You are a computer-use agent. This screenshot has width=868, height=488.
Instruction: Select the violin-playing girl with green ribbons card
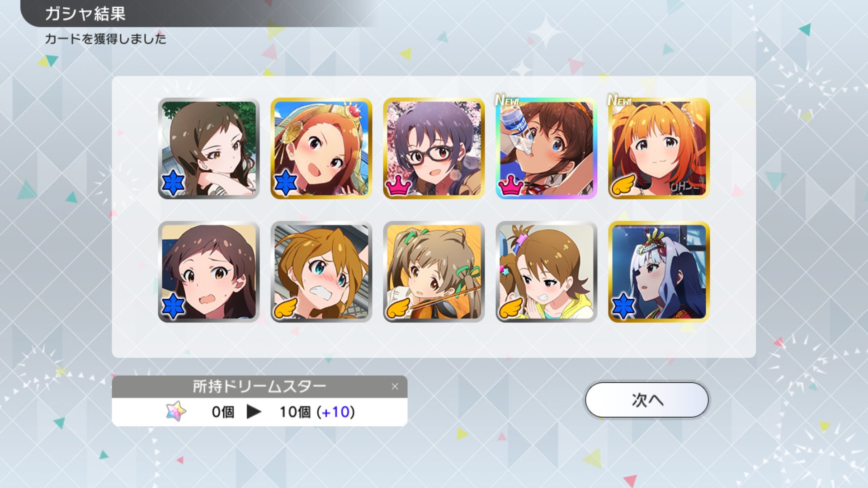(x=434, y=272)
